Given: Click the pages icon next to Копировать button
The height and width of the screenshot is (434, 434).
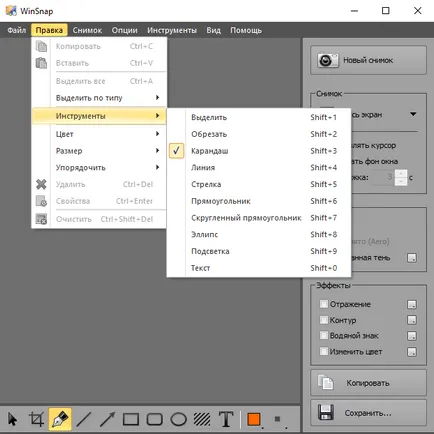Looking at the screenshot, I should click(326, 382).
